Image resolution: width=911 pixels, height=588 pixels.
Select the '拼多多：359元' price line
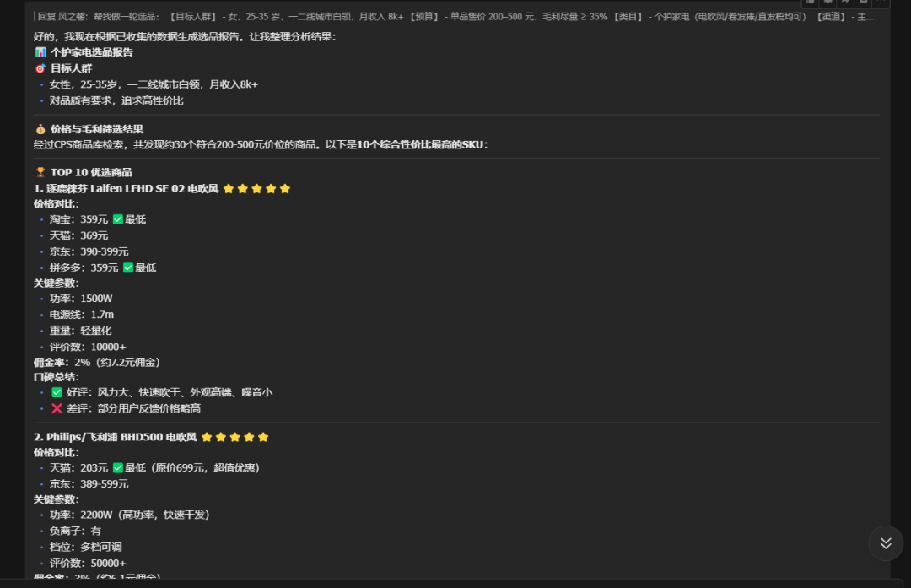103,268
